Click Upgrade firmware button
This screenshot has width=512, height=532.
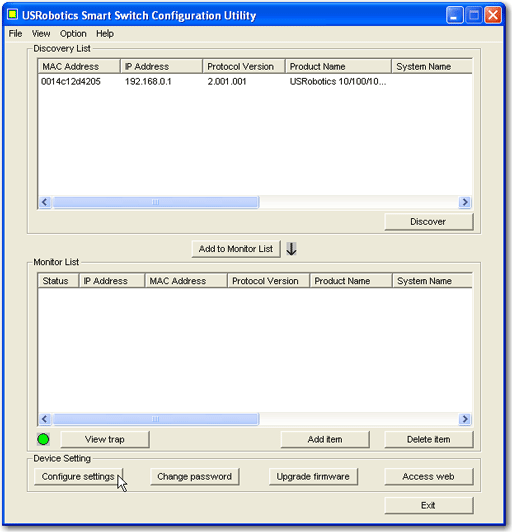[x=313, y=477]
